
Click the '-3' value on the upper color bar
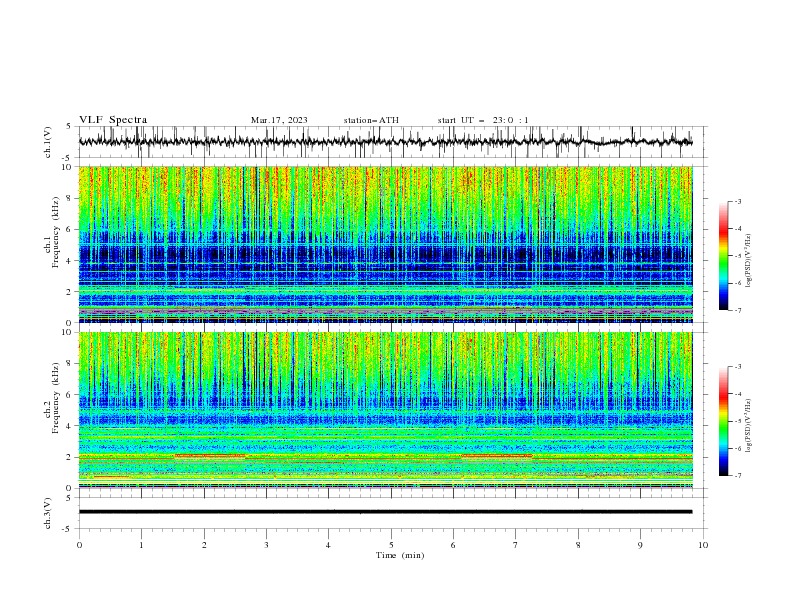(x=738, y=201)
